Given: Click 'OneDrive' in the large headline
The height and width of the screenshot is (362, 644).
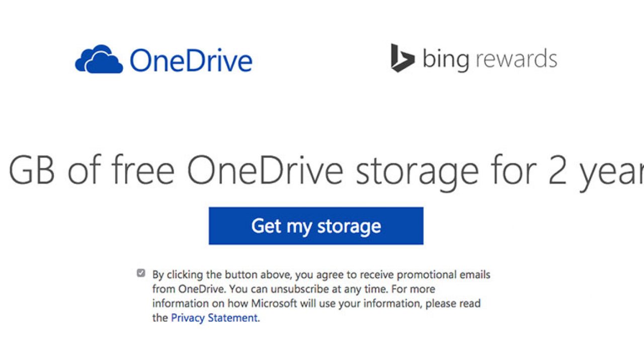Looking at the screenshot, I should pos(265,170).
